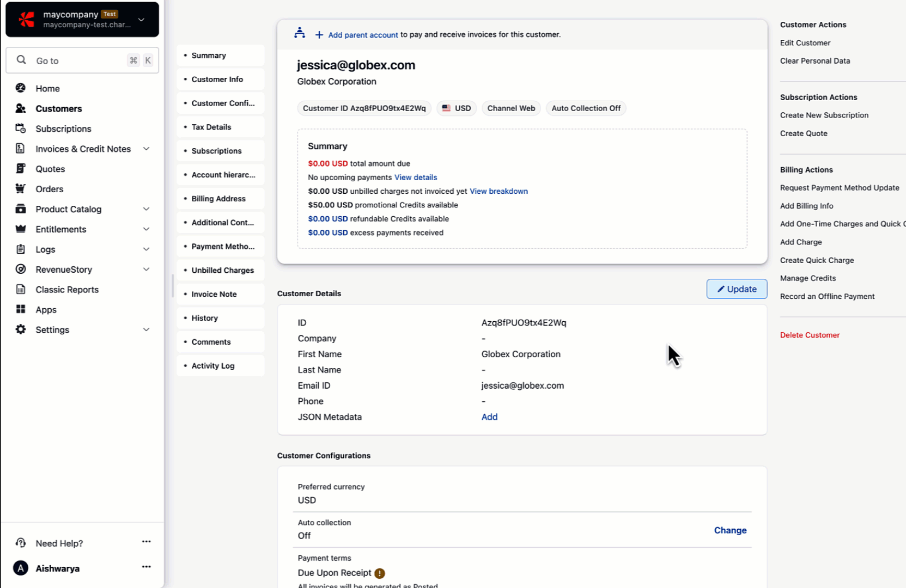Click Delete Customer in red
906x588 pixels.
[810, 335]
